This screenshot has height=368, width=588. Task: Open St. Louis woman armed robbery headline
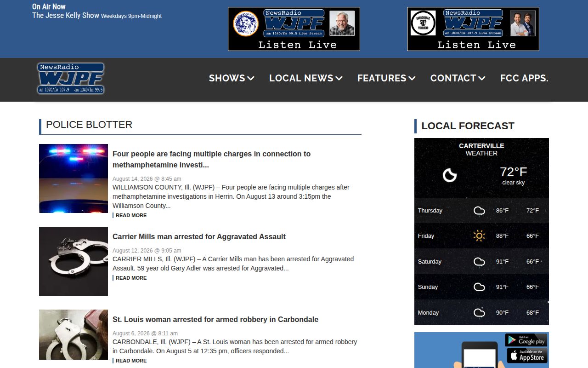[215, 319]
